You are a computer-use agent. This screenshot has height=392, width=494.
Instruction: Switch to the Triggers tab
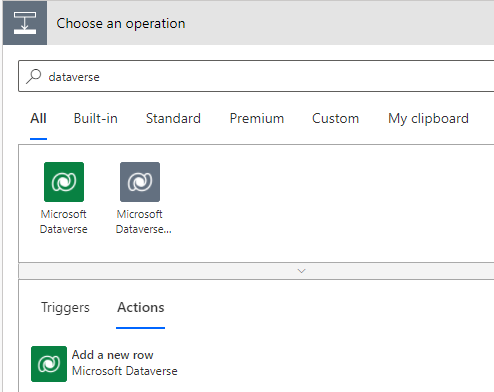65,307
